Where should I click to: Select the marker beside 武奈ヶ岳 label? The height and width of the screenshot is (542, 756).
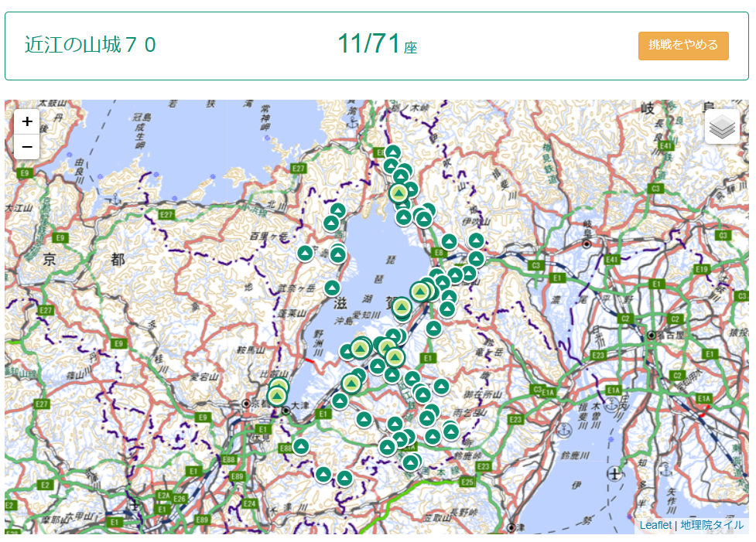point(332,288)
